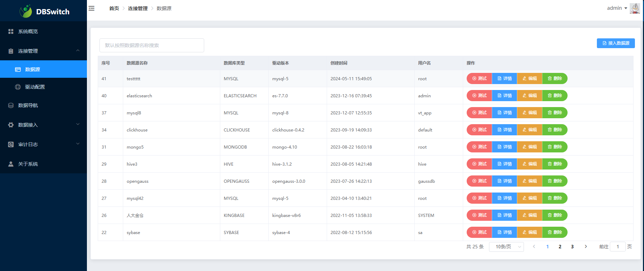Toggle the sidebar collapse hamburger icon
Image resolution: width=644 pixels, height=271 pixels.
[91, 8]
